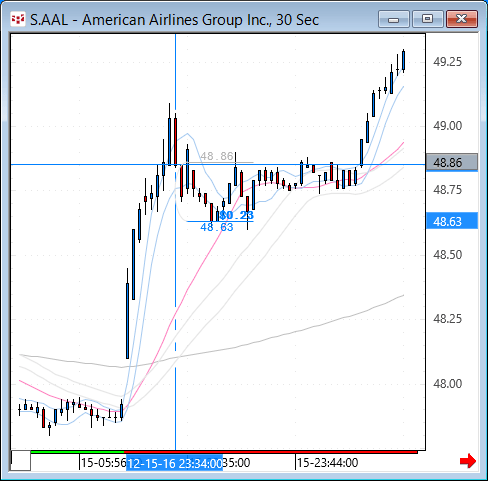This screenshot has width=488, height=481.
Task: Click the 15-23:44:00 time axis label
Action: (x=327, y=463)
